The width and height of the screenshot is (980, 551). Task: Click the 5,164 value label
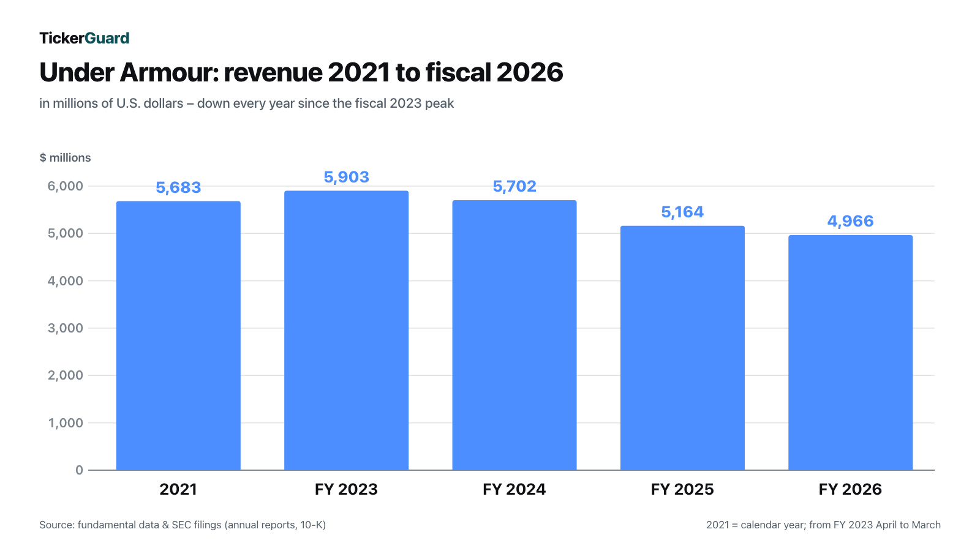click(x=682, y=212)
